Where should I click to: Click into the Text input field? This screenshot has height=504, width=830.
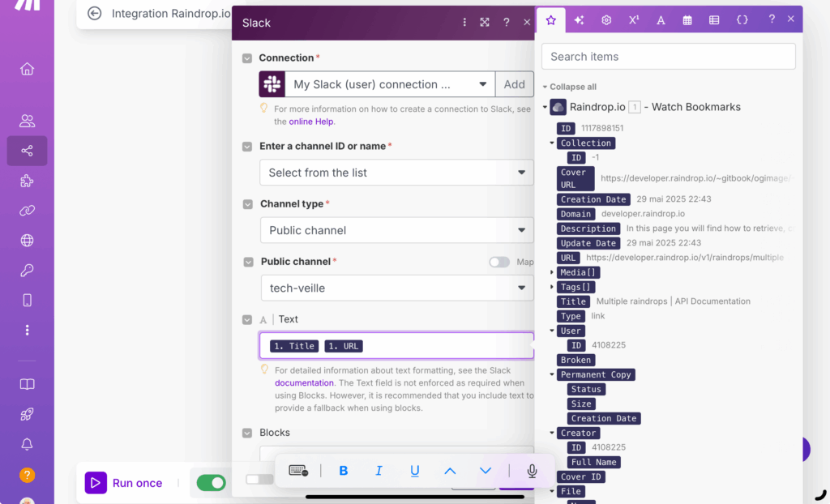tap(396, 346)
